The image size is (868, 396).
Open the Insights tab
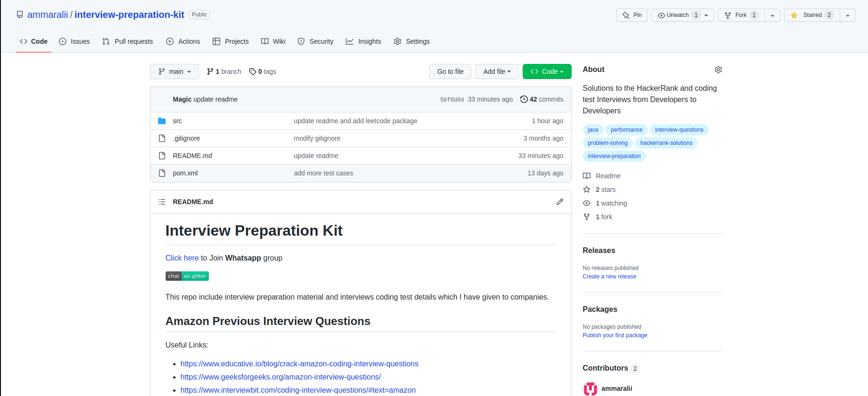click(363, 41)
